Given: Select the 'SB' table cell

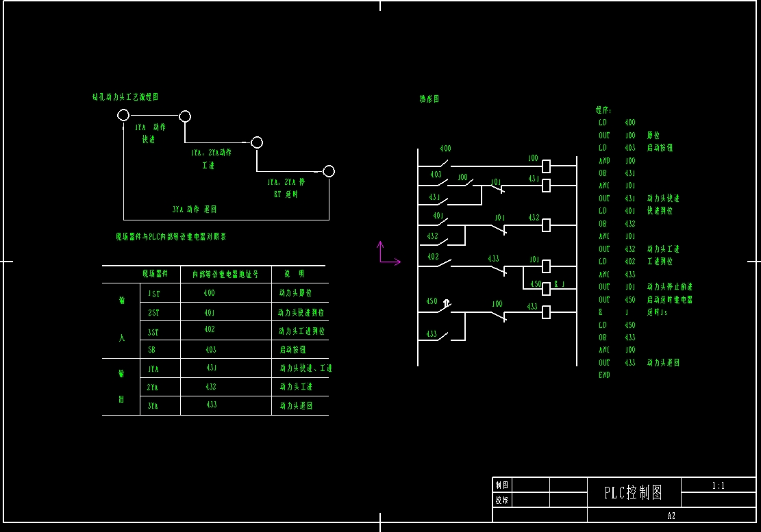Looking at the screenshot, I should [x=151, y=350].
